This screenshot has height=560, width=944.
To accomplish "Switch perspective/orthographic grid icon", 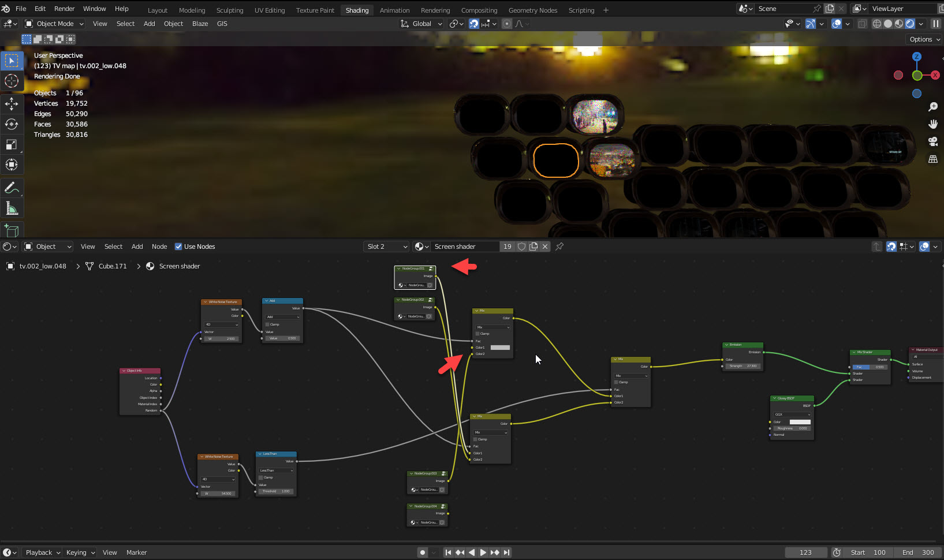I will pos(932,159).
